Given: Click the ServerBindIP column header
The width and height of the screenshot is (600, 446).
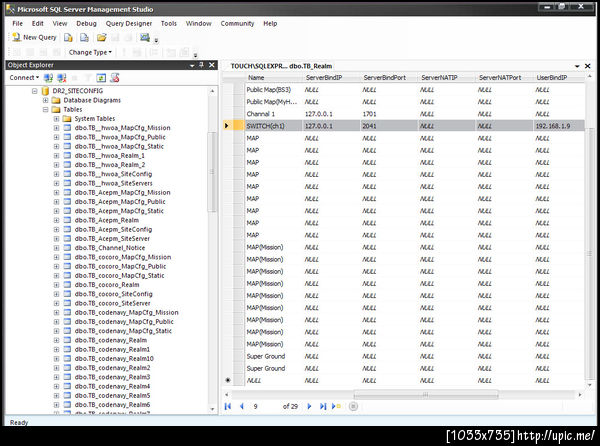Looking at the screenshot, I should [x=332, y=78].
